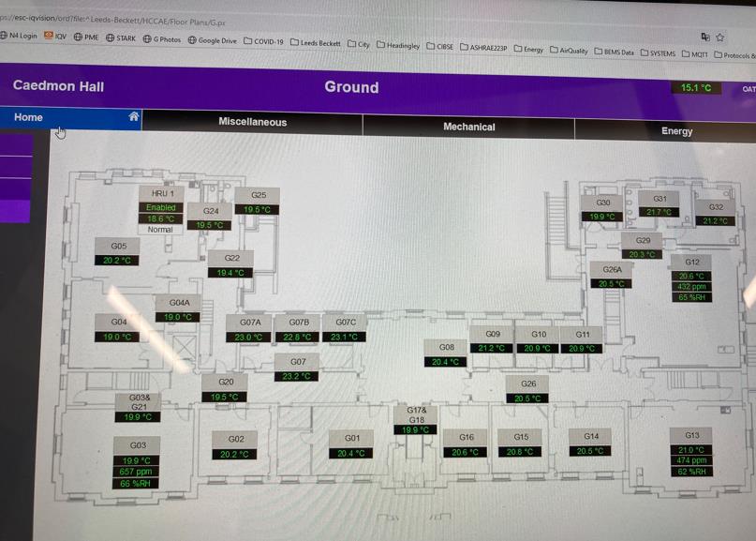Viewport: 756px width, 541px height.
Task: Open the SYSTEMS bookmarks folder
Action: coord(659,53)
